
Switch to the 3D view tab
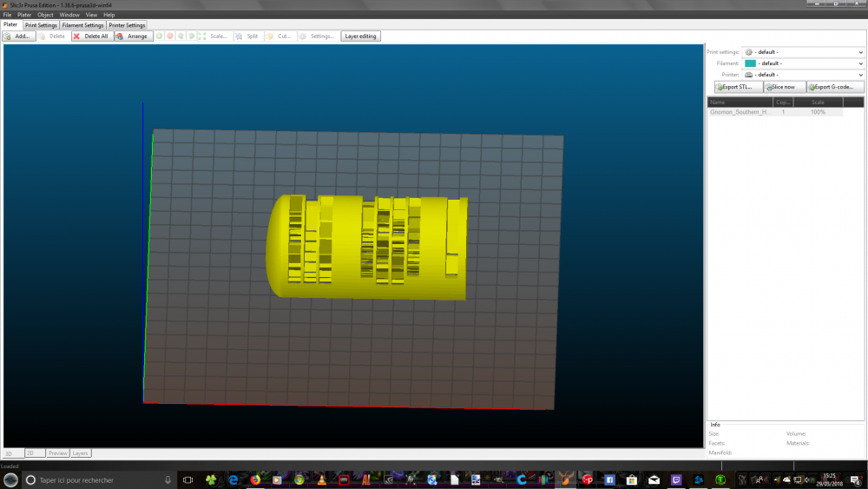pos(13,453)
